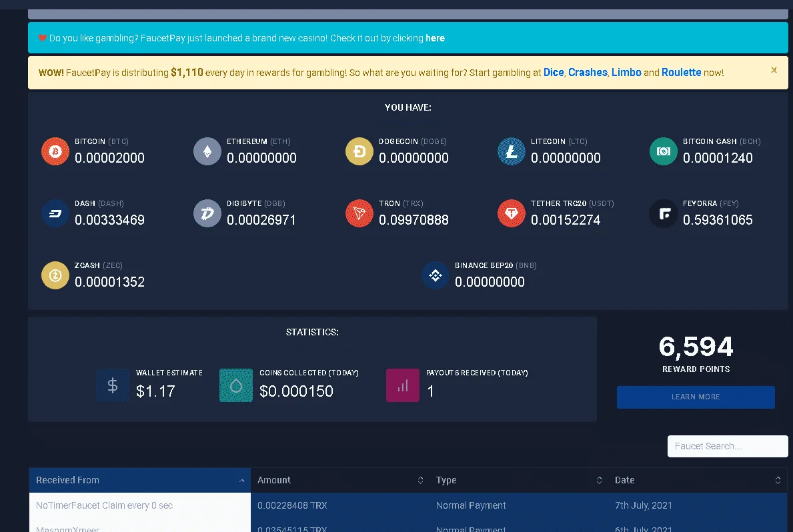Focus the Faucet Search input field

tap(728, 446)
